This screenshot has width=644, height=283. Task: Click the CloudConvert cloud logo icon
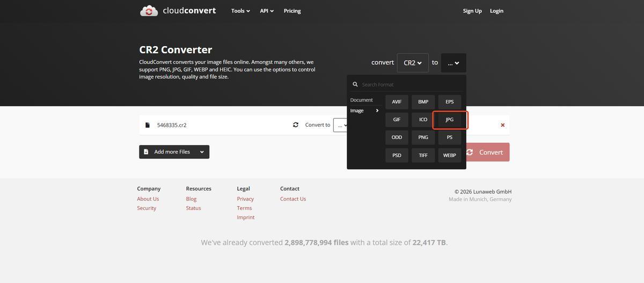[149, 11]
